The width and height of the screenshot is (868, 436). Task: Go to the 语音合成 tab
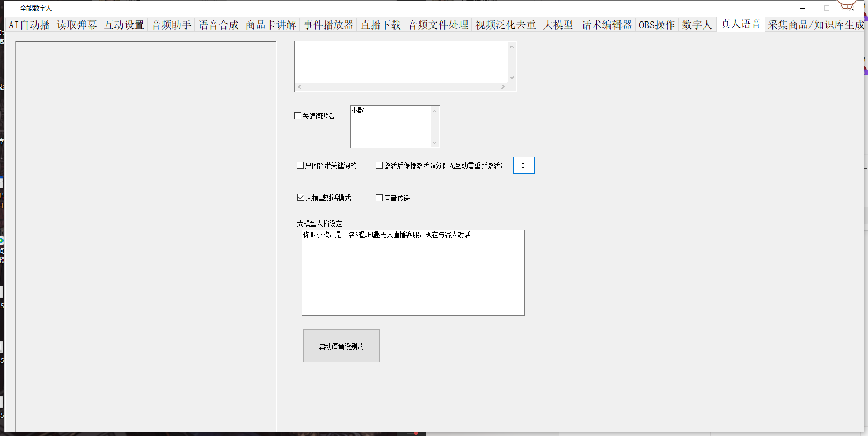(218, 25)
